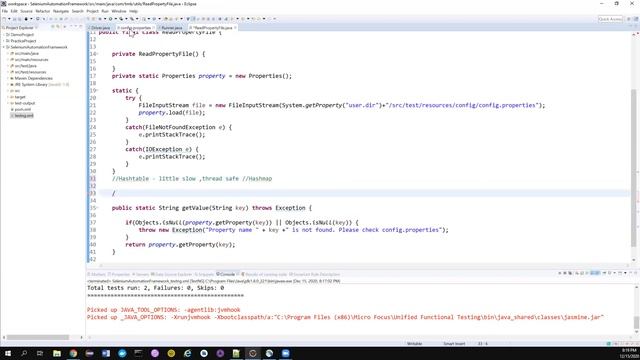Click the Quick Access search field
The height and width of the screenshot is (360, 640).
(610, 19)
